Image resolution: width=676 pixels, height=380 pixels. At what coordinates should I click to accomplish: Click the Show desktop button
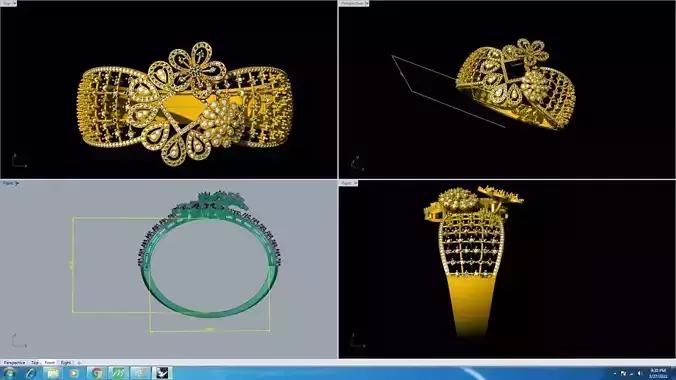point(673,374)
